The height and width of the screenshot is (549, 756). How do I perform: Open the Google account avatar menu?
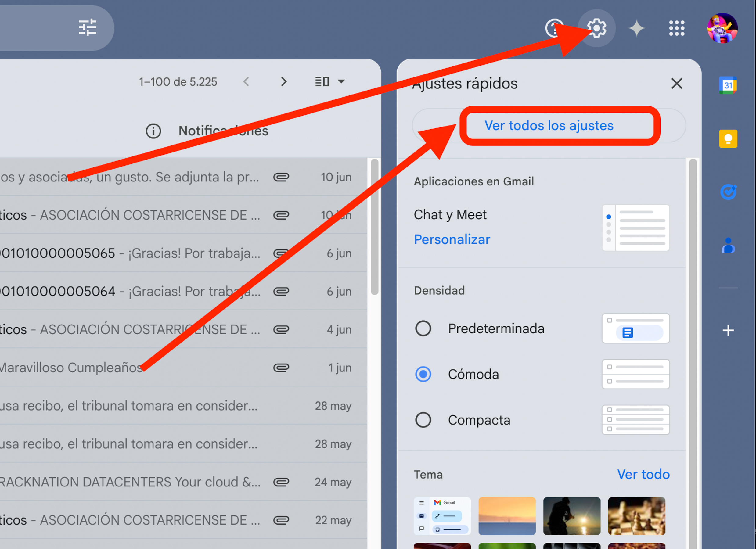click(x=722, y=28)
